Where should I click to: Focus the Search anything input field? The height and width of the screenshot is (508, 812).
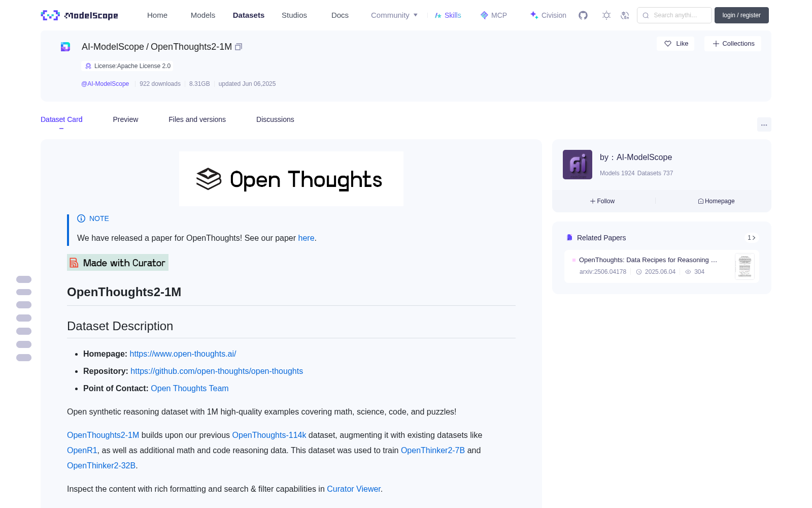point(674,15)
